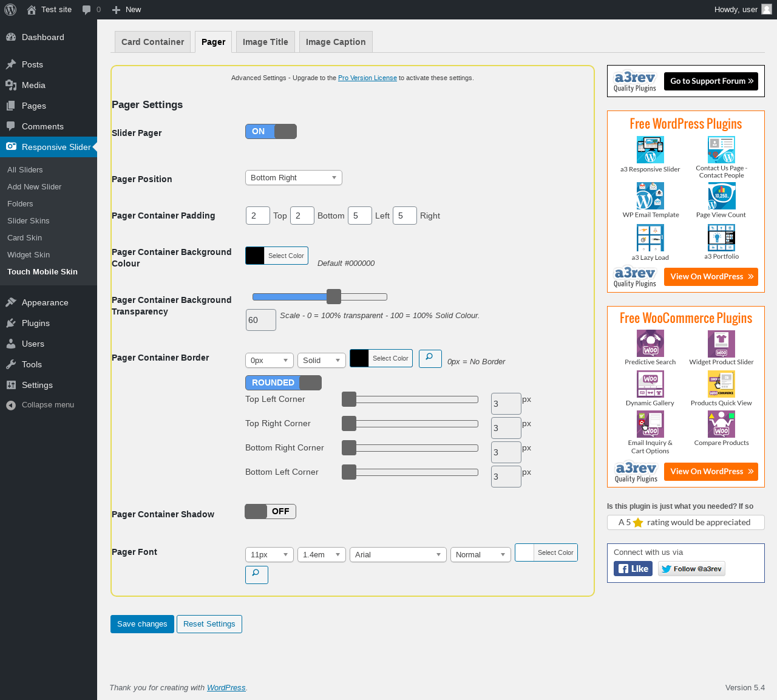Click the Pager Font preview magnifier icon

click(256, 574)
